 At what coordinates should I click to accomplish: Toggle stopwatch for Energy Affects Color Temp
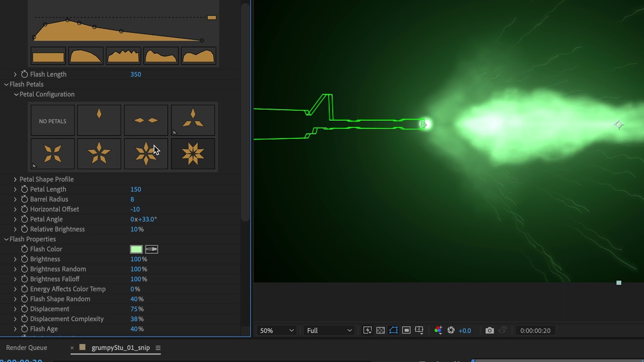click(24, 289)
